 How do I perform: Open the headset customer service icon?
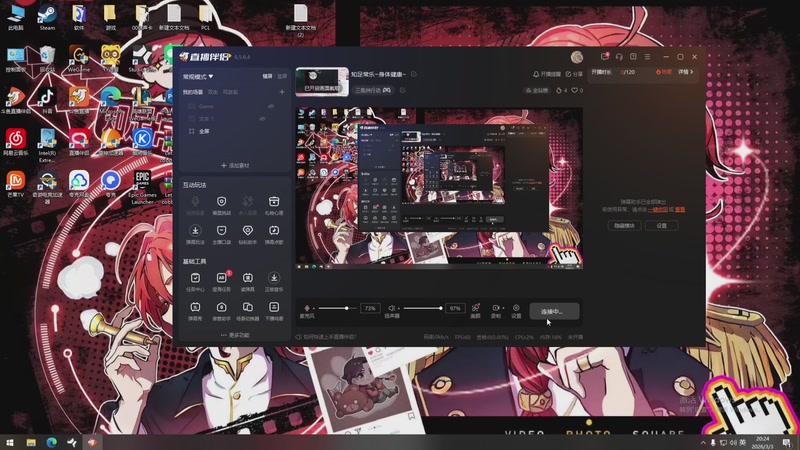619,57
